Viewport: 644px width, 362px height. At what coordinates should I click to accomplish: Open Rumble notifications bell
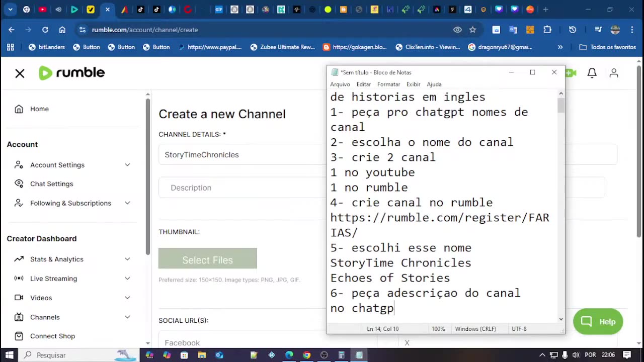[x=592, y=73]
